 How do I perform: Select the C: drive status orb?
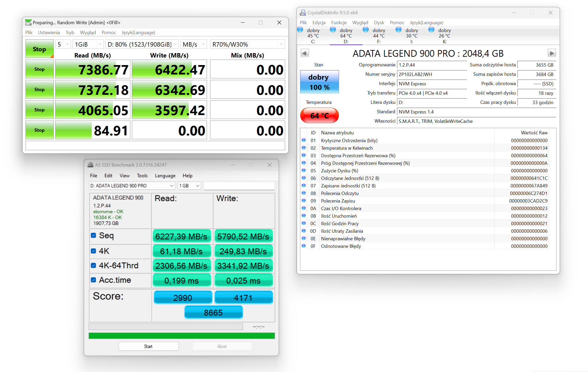click(300, 30)
